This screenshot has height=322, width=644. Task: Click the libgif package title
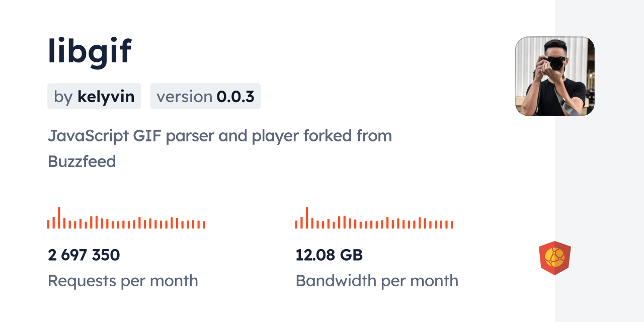(x=90, y=51)
